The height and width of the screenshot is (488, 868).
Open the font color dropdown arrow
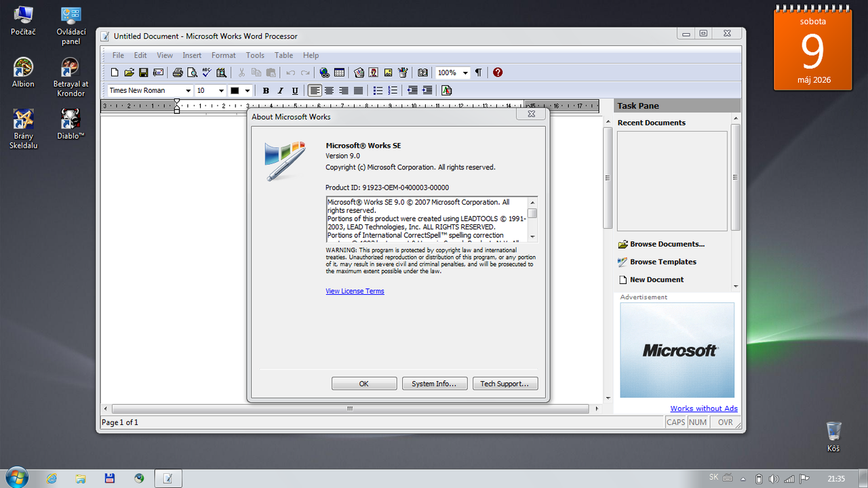pos(248,90)
